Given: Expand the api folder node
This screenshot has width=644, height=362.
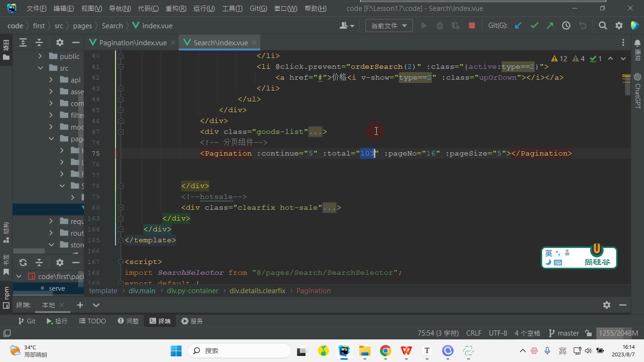Looking at the screenshot, I should [51, 80].
